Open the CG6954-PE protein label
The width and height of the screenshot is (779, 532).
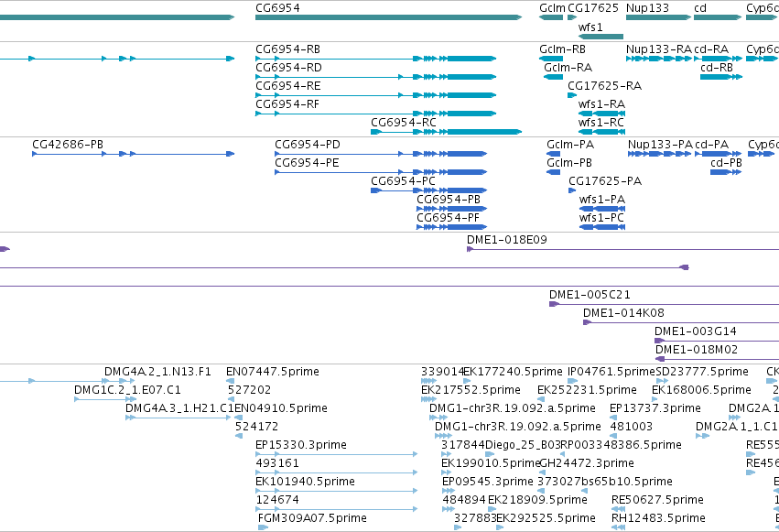click(307, 163)
